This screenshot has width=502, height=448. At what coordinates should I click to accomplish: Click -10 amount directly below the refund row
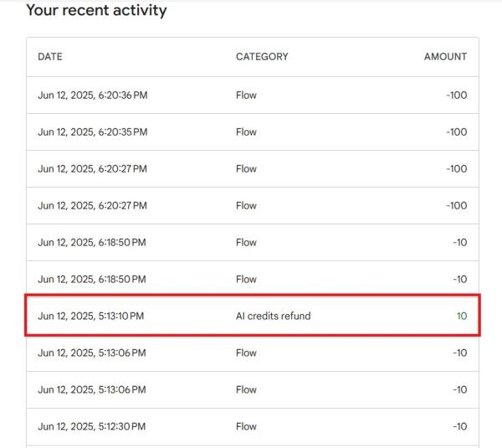(459, 353)
